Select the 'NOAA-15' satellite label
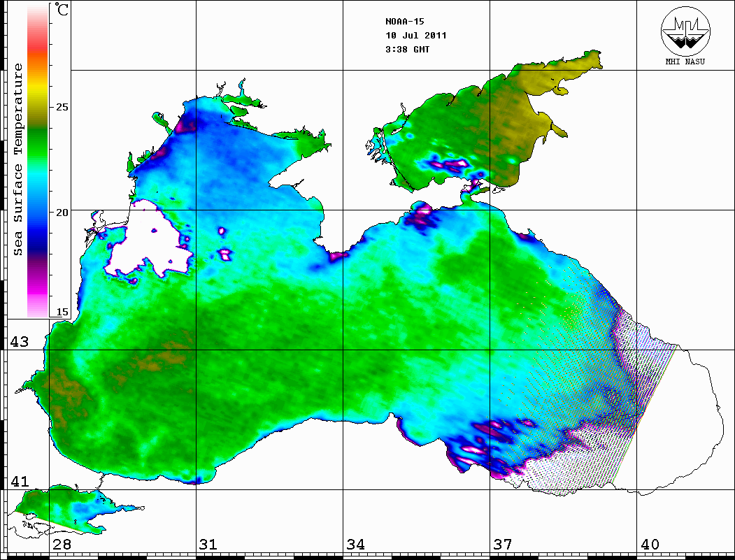The image size is (735, 560). coord(404,22)
